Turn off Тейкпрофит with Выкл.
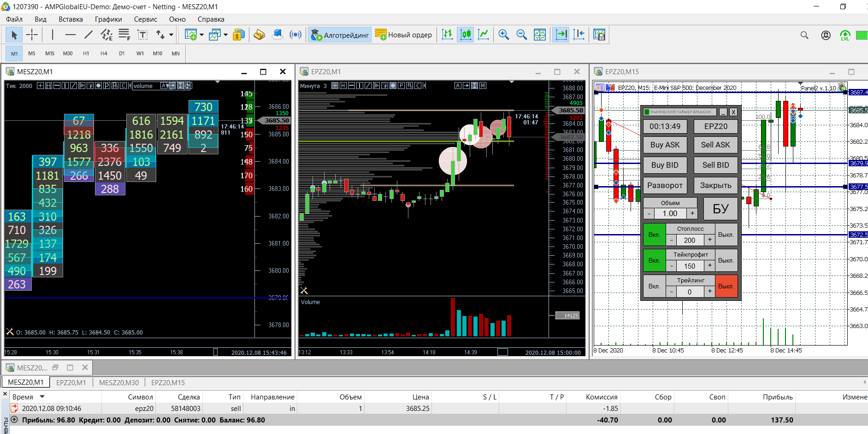Viewport: 868px width, 434px height. [726, 260]
